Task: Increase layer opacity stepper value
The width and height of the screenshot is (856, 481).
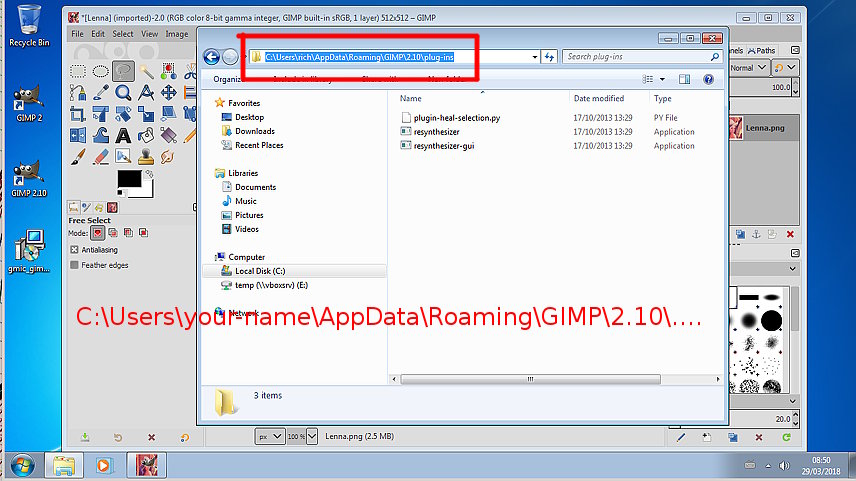Action: [x=795, y=84]
